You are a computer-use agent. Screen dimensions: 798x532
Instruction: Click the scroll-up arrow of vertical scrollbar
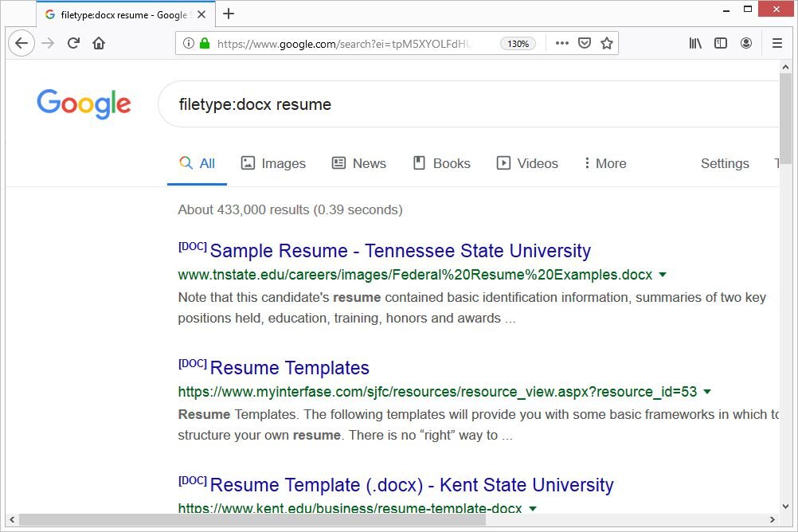point(786,67)
